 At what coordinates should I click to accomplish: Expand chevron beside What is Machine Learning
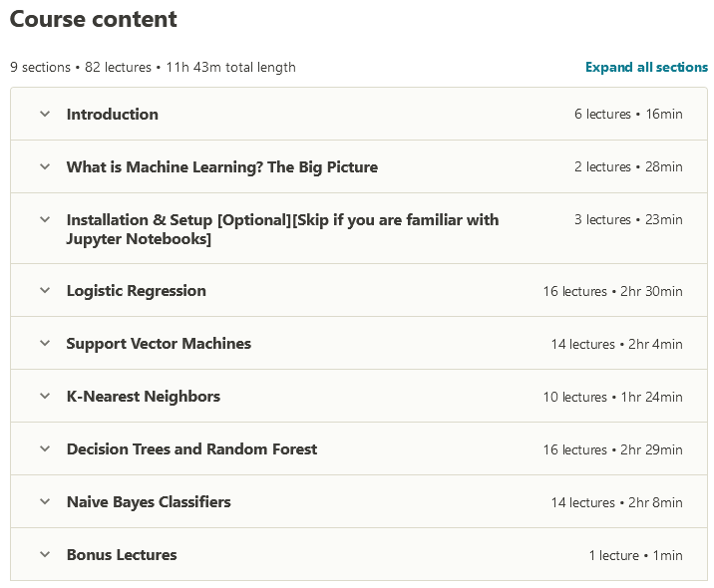coord(44,166)
